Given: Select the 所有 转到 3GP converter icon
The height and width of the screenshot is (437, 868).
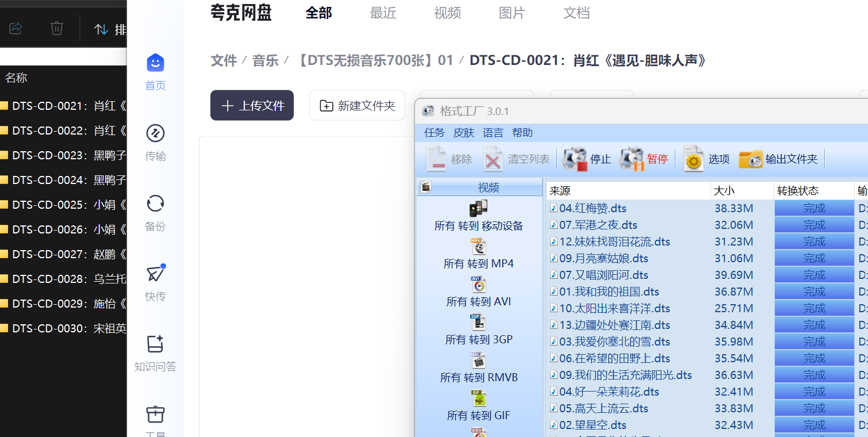Looking at the screenshot, I should tap(478, 323).
